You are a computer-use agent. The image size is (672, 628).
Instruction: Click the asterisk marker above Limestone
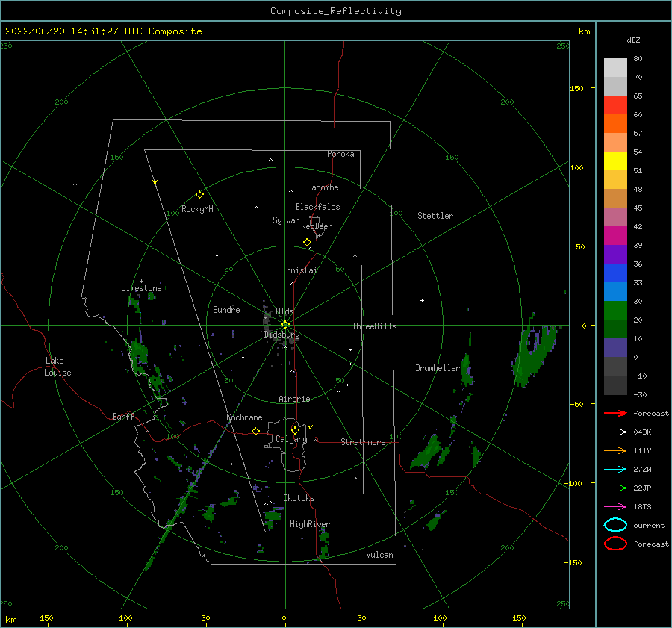point(141,282)
